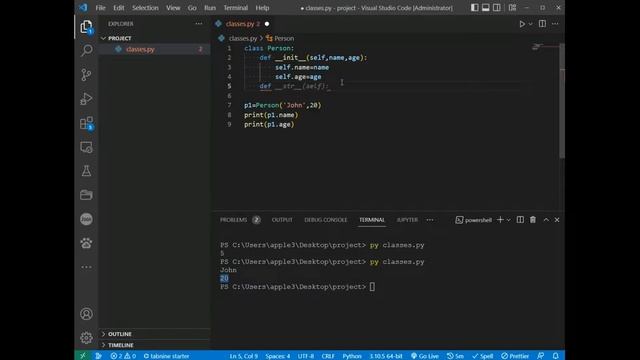This screenshot has height=360, width=640.
Task: Run the Python file with play button
Action: pos(522,24)
